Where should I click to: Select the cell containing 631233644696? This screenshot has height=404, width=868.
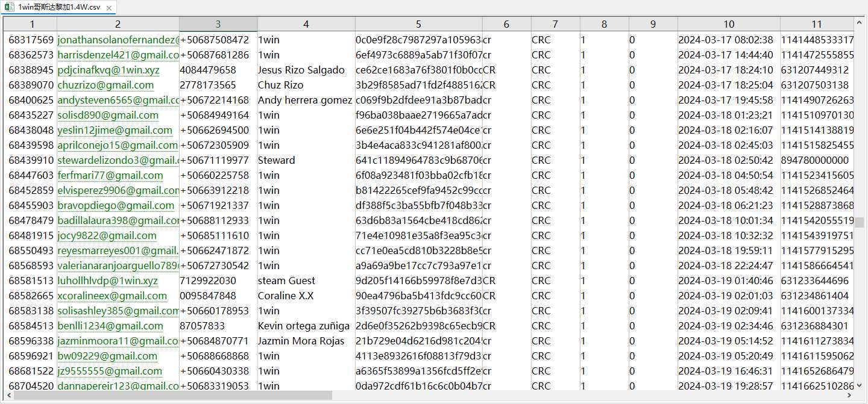tap(817, 281)
